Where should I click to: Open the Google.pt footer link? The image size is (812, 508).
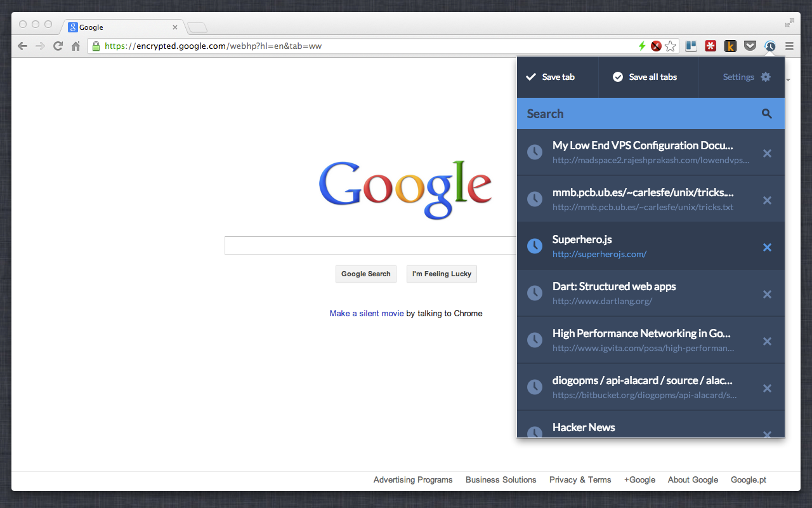(x=749, y=479)
